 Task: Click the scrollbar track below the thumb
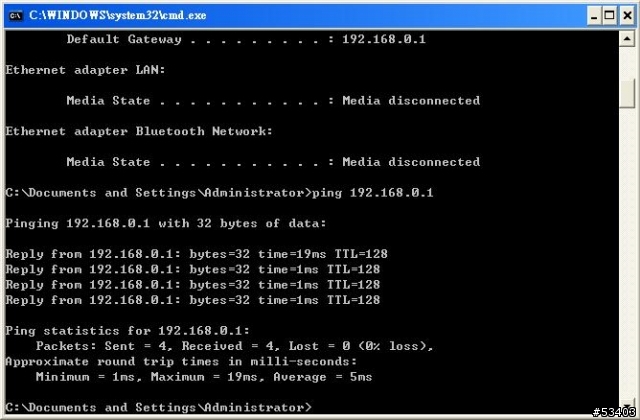tap(627, 253)
